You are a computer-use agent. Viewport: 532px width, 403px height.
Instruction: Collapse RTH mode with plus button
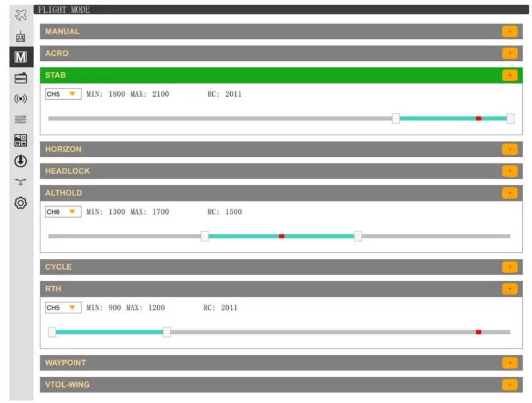(510, 289)
